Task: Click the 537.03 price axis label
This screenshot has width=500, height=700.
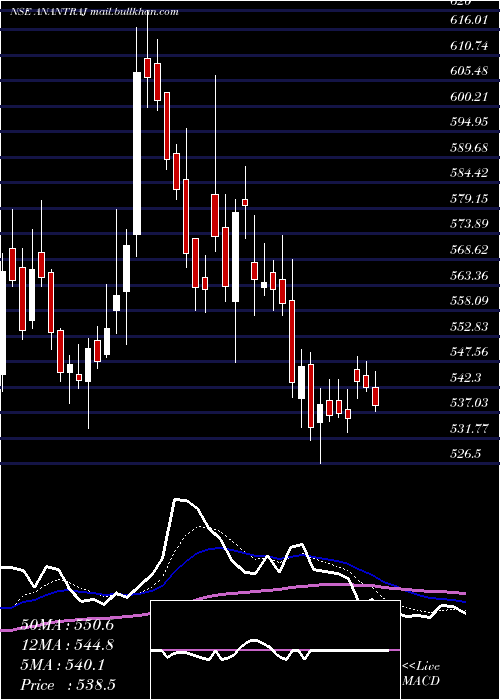Action: pos(470,403)
